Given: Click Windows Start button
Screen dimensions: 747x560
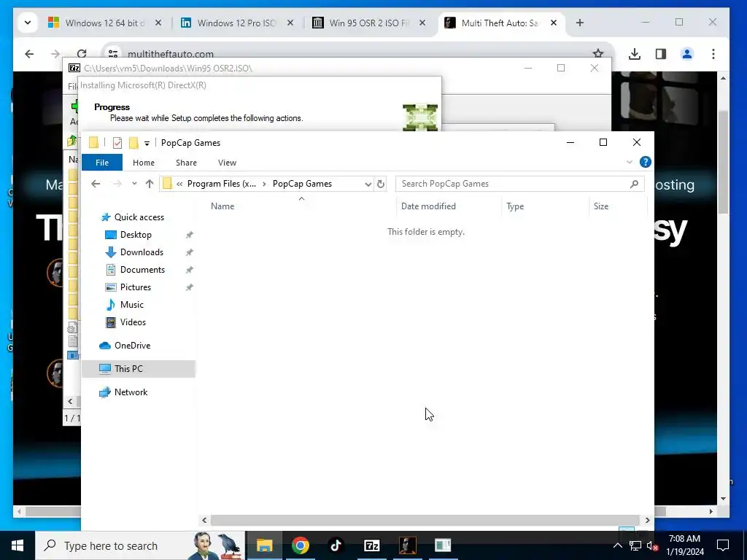Looking at the screenshot, I should (x=18, y=545).
